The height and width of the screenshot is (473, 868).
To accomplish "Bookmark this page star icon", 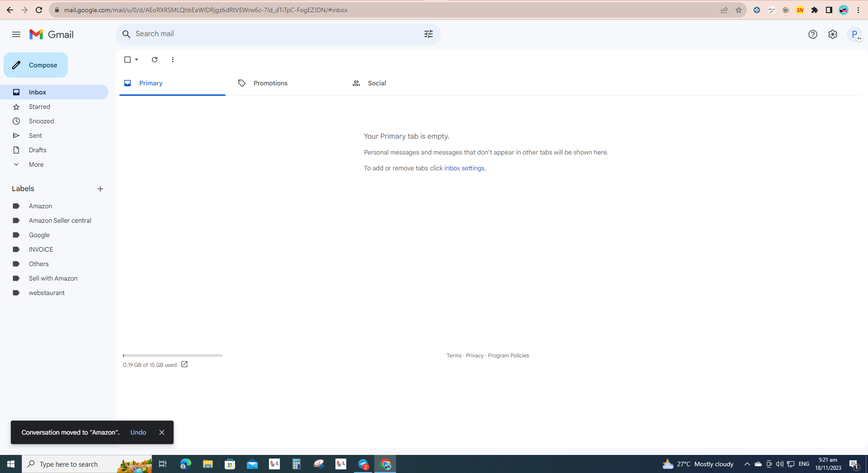I will point(739,10).
